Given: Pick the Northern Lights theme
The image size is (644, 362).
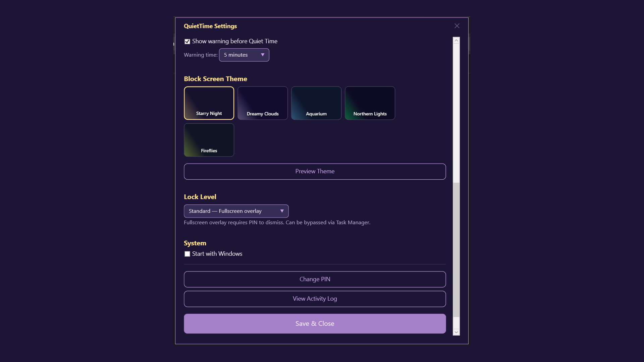Looking at the screenshot, I should pos(370,103).
